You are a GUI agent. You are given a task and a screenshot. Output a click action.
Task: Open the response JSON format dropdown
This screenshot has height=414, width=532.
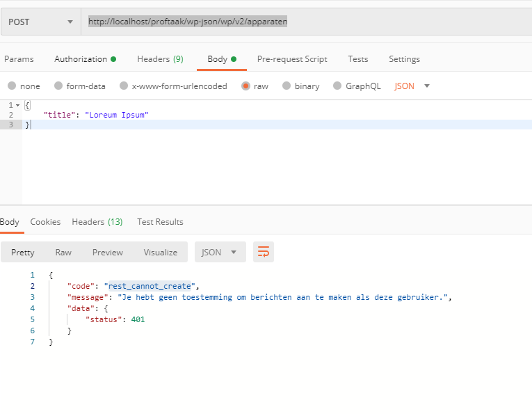(x=220, y=252)
